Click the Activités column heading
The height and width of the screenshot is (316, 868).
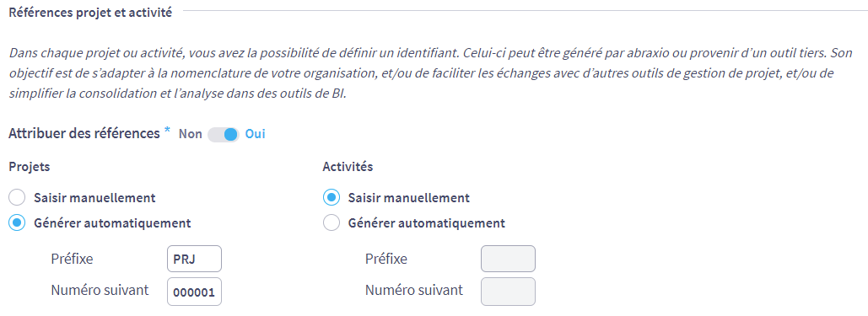(348, 167)
